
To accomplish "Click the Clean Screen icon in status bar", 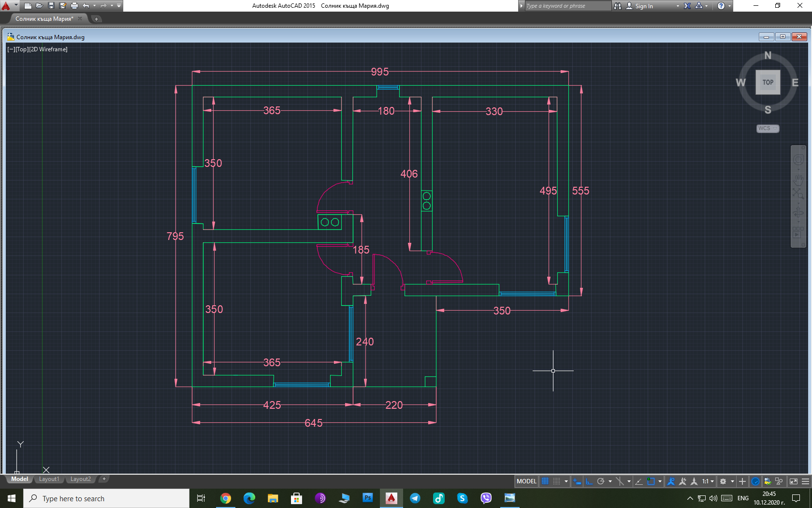I will 794,481.
